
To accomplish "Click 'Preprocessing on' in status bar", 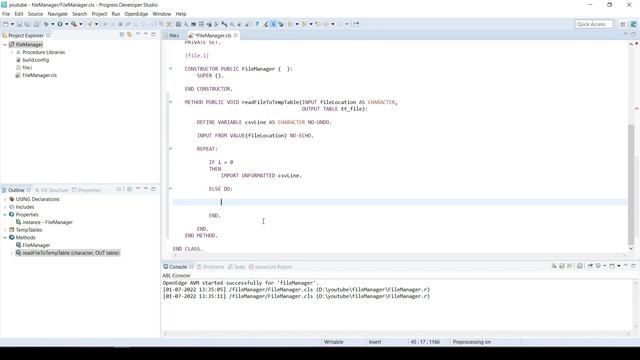I will click(471, 342).
